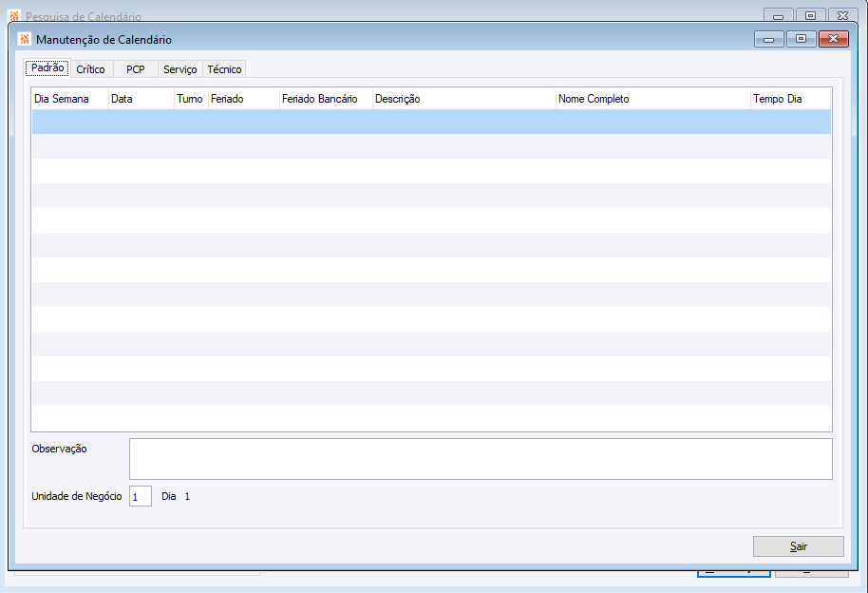Click the Nome Completo column header
Viewport: 868px width, 593px height.
pos(653,99)
